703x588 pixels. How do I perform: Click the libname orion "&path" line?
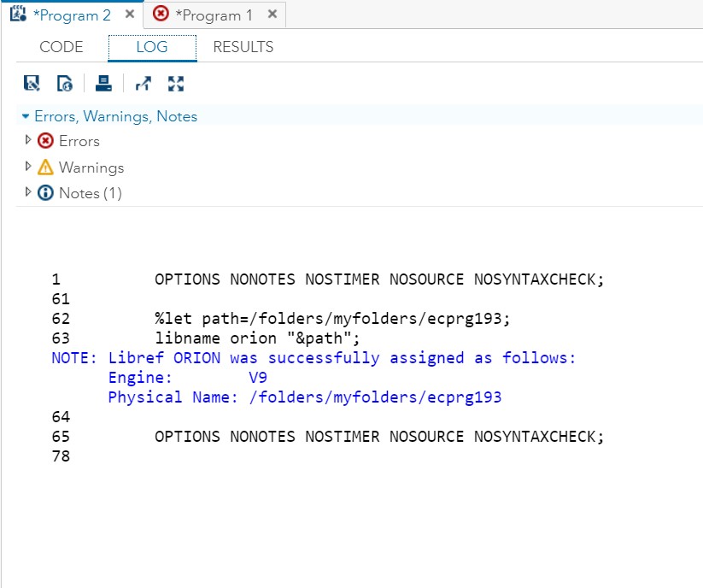click(257, 338)
